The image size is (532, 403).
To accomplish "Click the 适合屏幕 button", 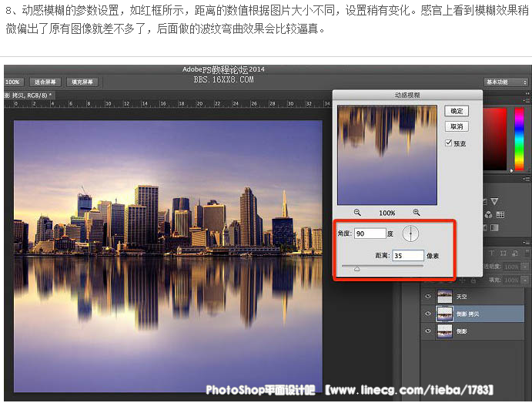I will pos(45,82).
